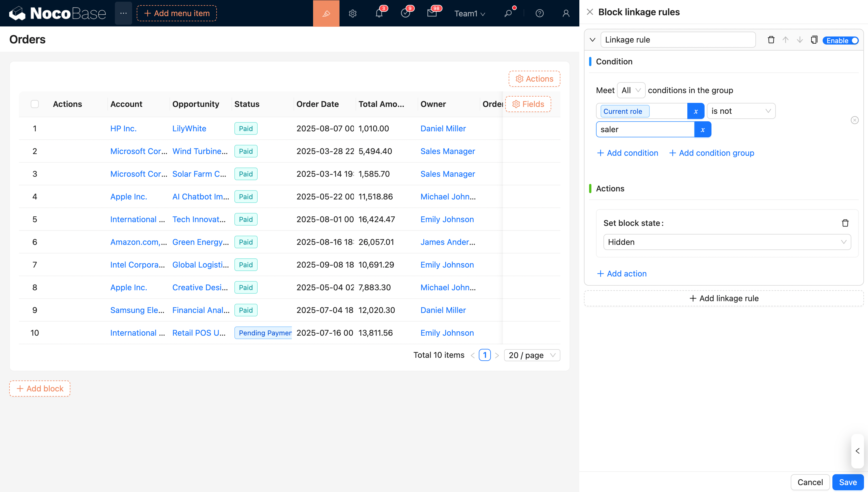The height and width of the screenshot is (492, 868).
Task: Open the Hidden block state dropdown
Action: (727, 242)
